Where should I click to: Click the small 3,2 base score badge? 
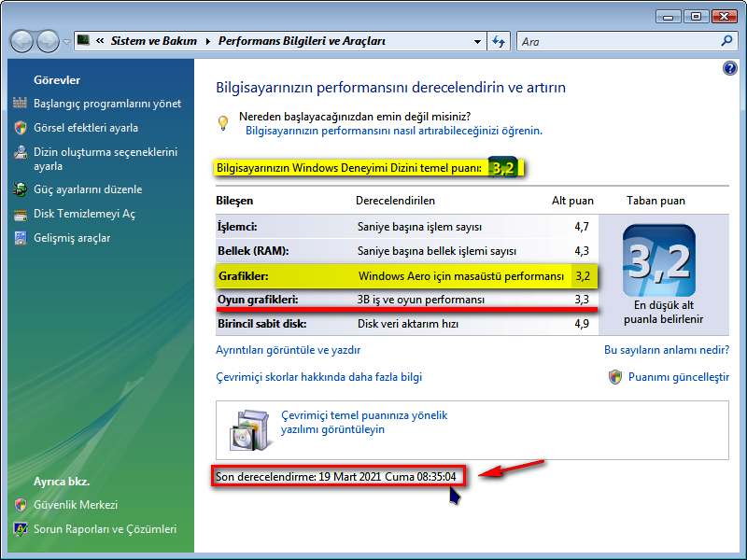coord(503,168)
